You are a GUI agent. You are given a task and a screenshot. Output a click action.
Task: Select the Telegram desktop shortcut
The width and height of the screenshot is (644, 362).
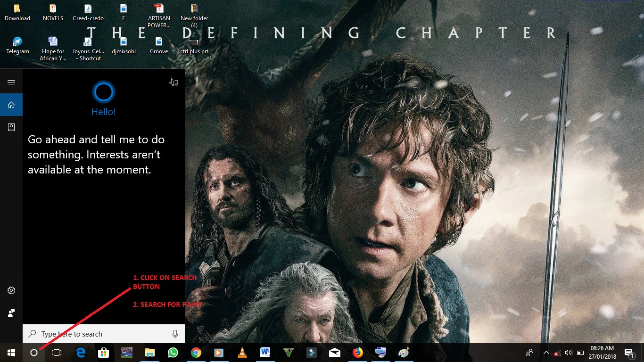click(x=17, y=46)
